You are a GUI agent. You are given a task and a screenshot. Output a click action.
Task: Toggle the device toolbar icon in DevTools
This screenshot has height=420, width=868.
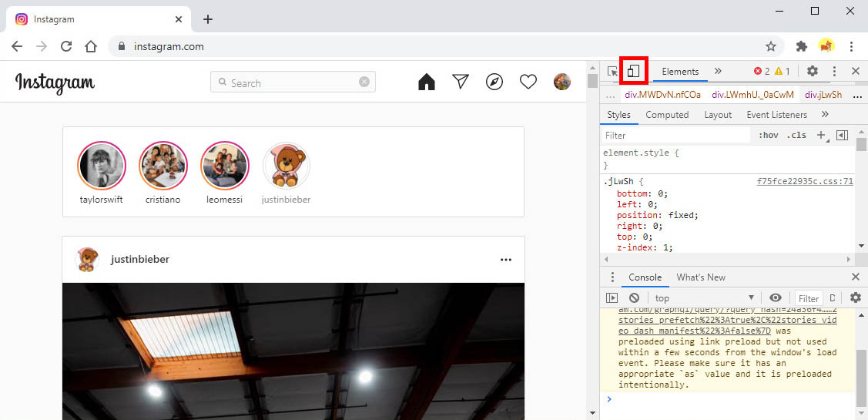click(x=634, y=71)
